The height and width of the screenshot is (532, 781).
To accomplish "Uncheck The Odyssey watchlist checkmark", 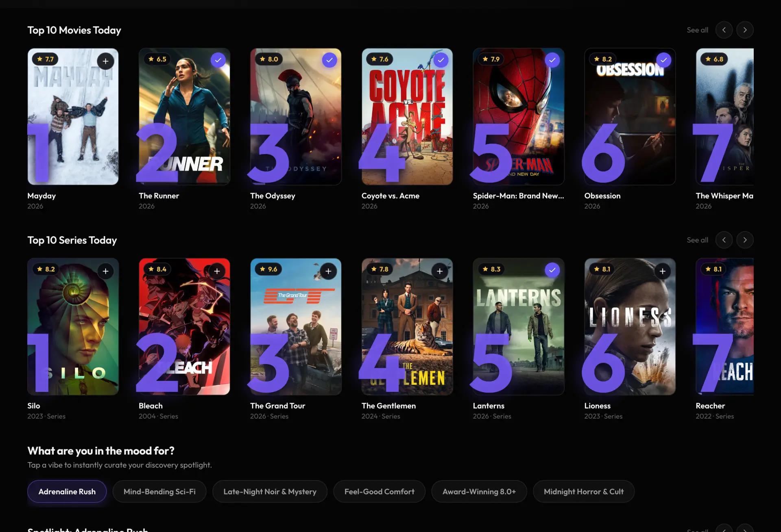I will (x=329, y=60).
